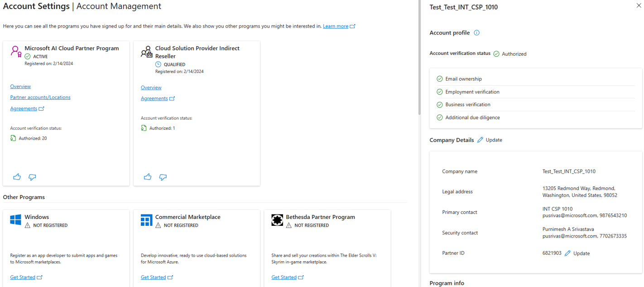Image resolution: width=644 pixels, height=287 pixels.
Task: Open Partner accounts/Locations link
Action: (x=40, y=97)
